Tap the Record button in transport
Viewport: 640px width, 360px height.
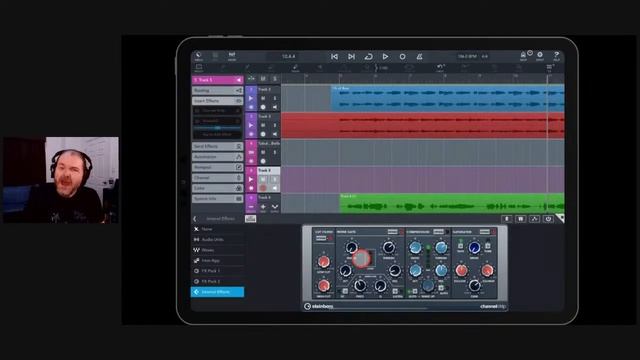click(x=402, y=57)
